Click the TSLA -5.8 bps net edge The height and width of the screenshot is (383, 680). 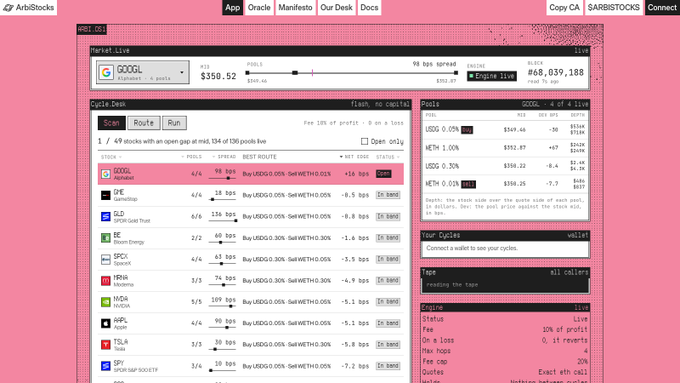click(355, 344)
